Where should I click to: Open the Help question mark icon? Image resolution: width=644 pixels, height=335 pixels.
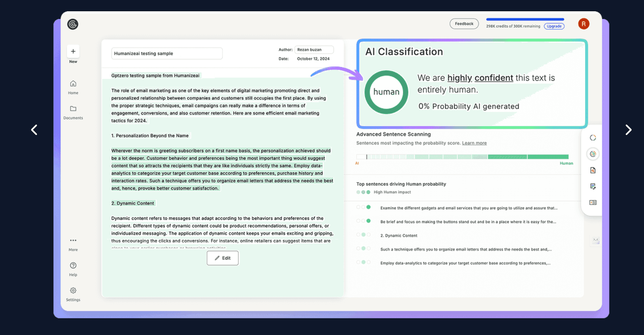(73, 266)
